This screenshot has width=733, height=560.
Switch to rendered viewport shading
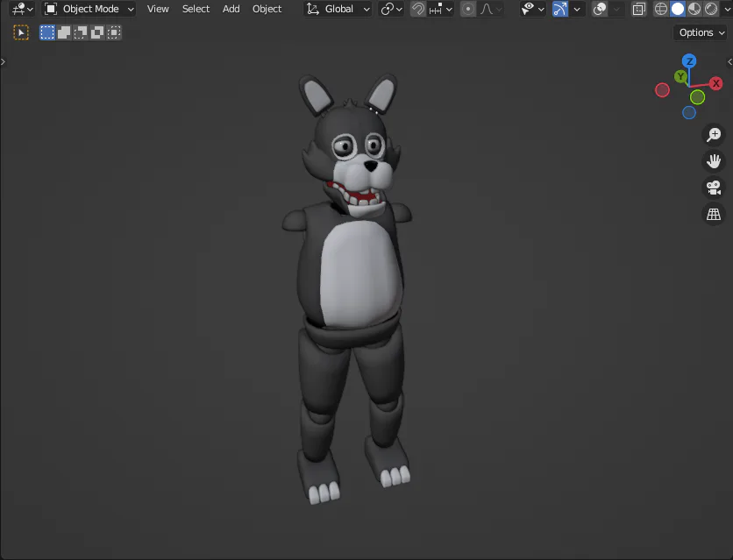pyautogui.click(x=711, y=9)
